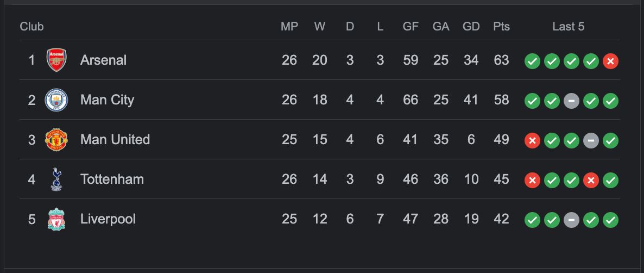Open the Tottenham team name link
Image resolution: width=644 pixels, height=273 pixels.
(112, 179)
